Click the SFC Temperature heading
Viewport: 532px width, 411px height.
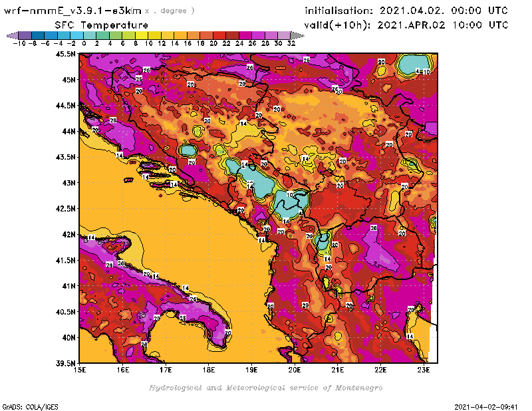[102, 25]
